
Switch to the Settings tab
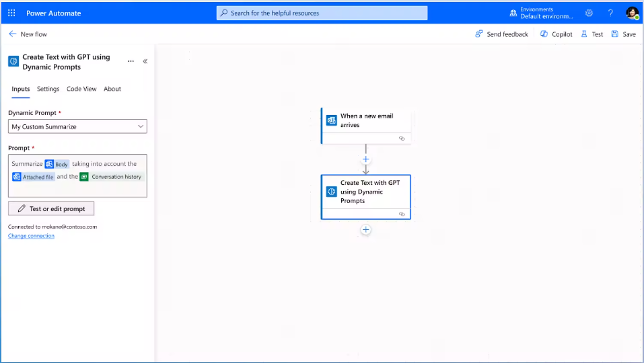click(x=48, y=89)
